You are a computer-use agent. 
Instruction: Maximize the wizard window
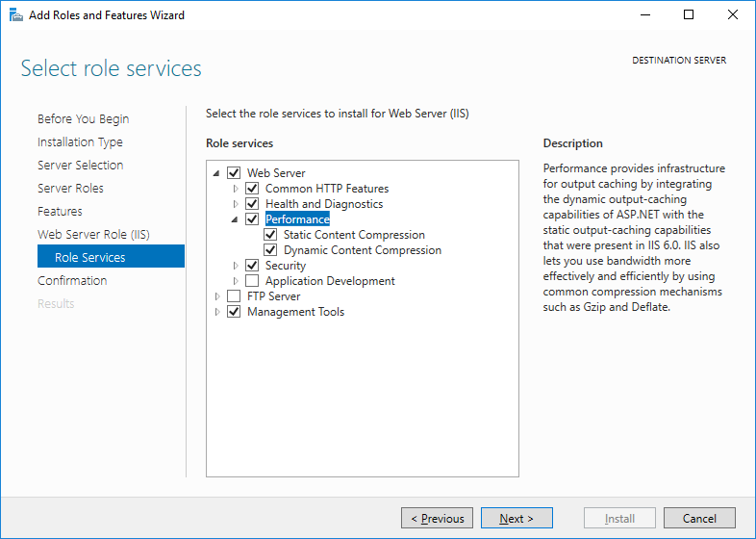tap(689, 15)
